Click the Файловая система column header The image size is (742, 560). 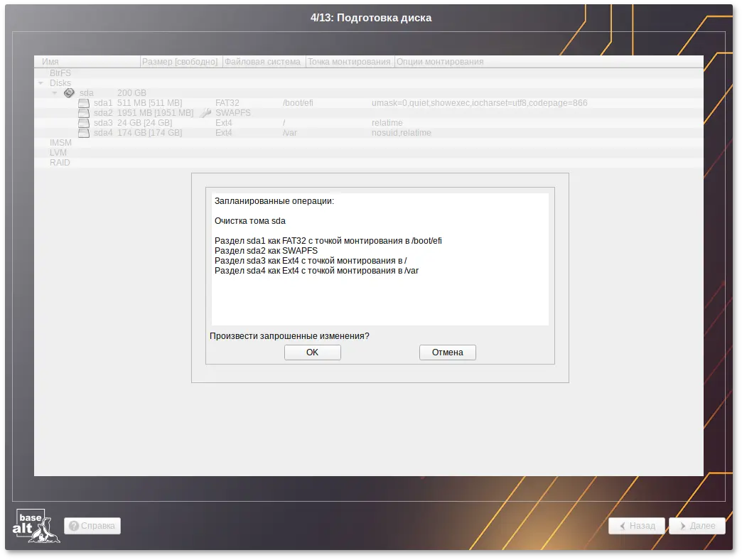(262, 62)
